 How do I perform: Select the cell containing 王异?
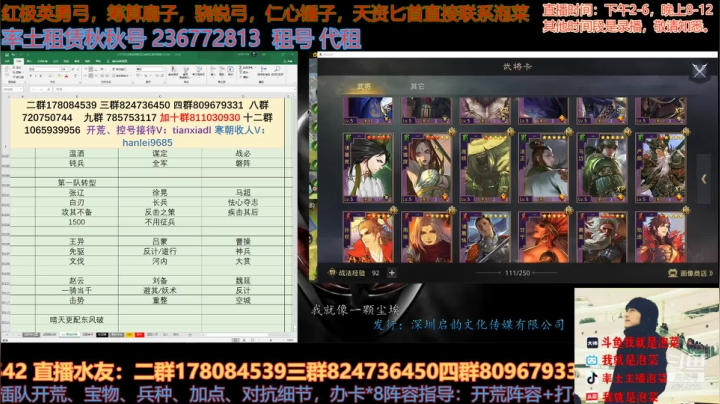pos(77,241)
